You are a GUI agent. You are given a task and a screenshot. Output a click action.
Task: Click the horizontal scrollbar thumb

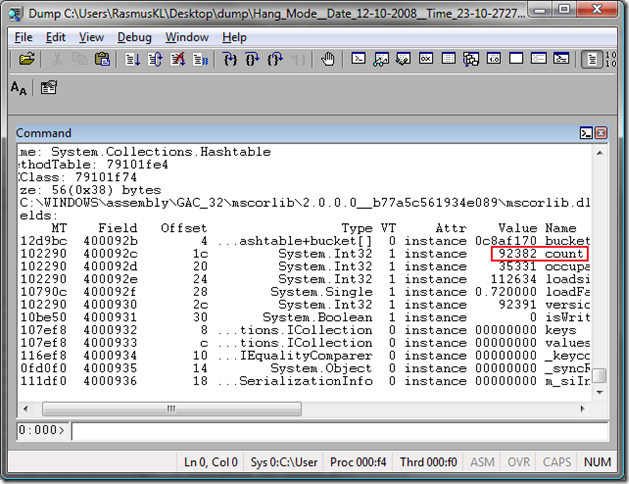(172, 409)
